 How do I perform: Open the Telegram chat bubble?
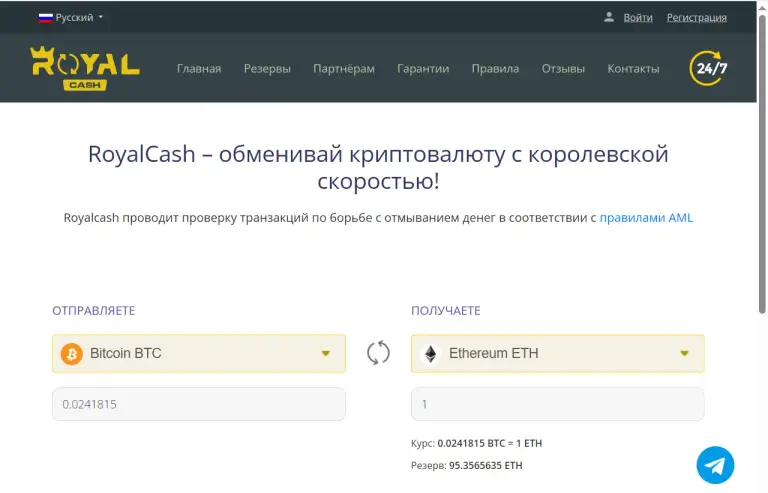tap(715, 465)
